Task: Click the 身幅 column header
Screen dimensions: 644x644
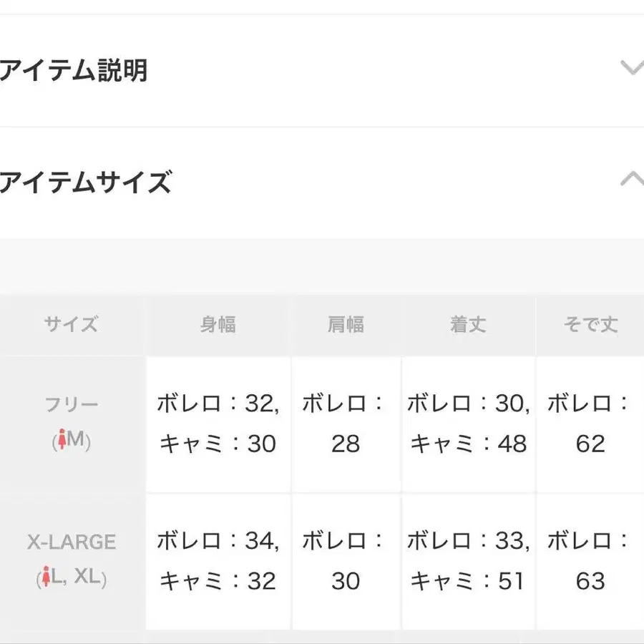Action: pos(218,325)
